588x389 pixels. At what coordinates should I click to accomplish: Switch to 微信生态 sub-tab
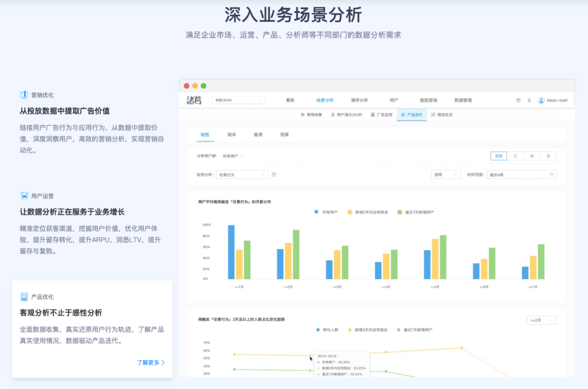[442, 115]
